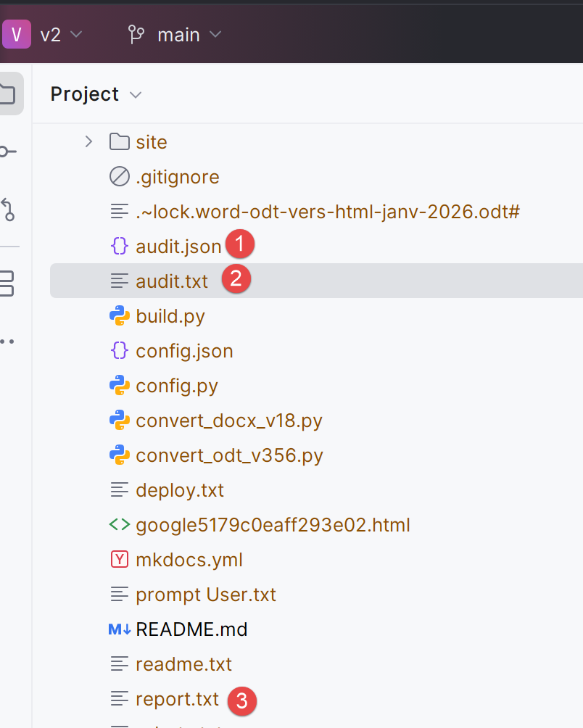Screen dimensions: 583x728
Task: Select report.txt in the file list
Action: point(177,699)
